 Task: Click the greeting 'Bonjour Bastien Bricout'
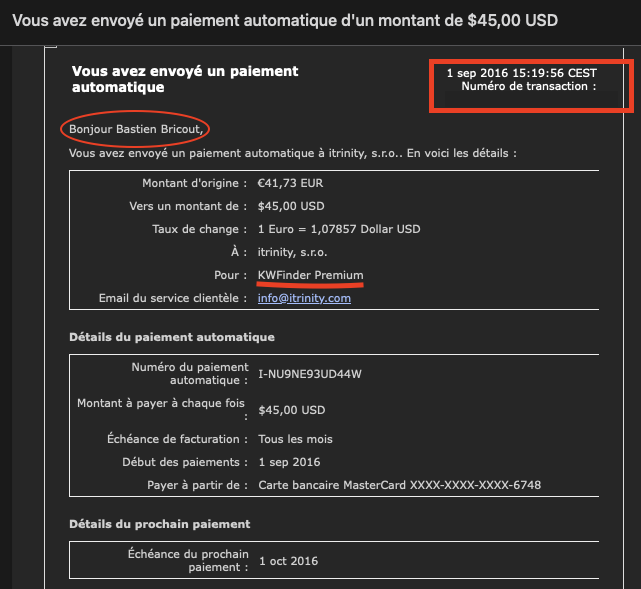point(136,129)
